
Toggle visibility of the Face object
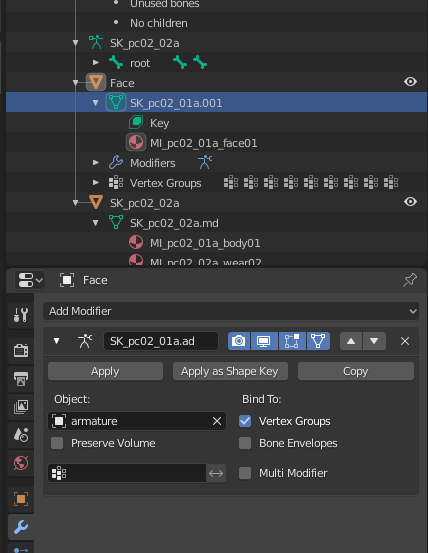pos(410,82)
